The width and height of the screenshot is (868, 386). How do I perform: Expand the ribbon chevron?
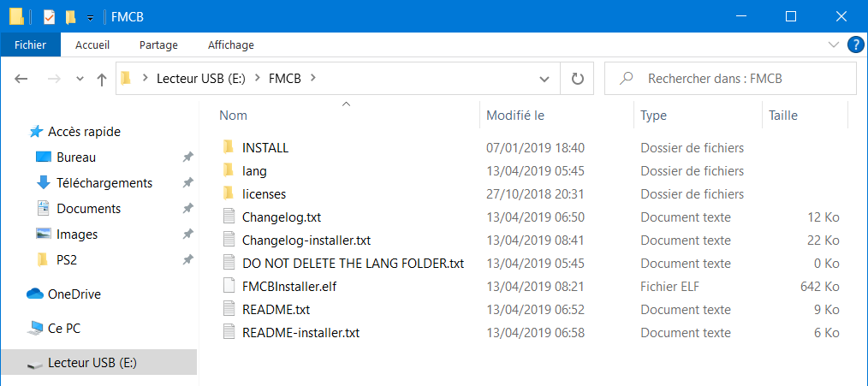point(833,45)
